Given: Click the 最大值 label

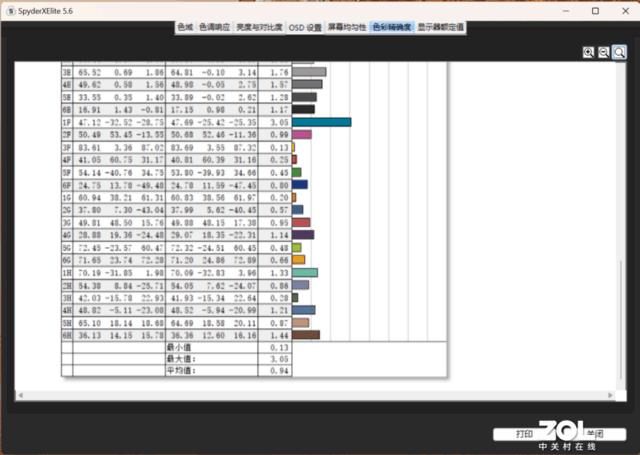Looking at the screenshot, I should pos(181,359).
